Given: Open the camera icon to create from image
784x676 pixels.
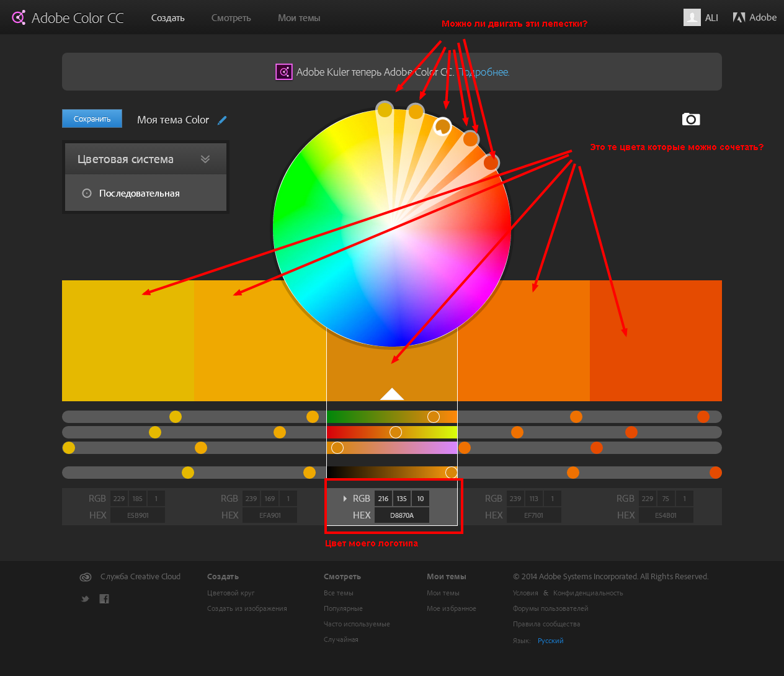Looking at the screenshot, I should point(691,119).
